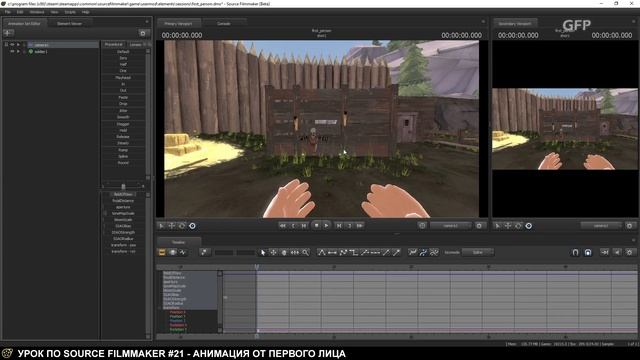Switch to the Element Viewer tab
The width and height of the screenshot is (640, 360).
click(69, 24)
